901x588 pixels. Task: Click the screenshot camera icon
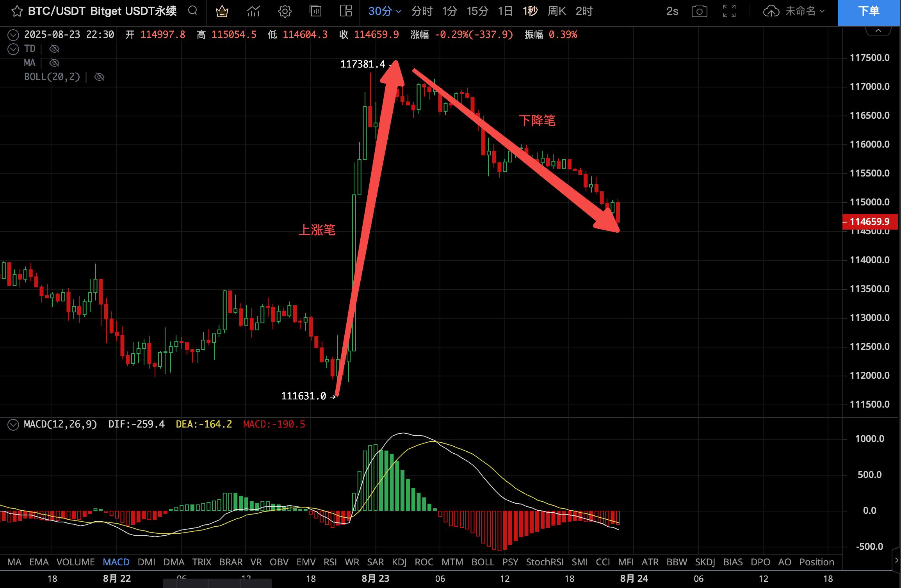tap(699, 11)
